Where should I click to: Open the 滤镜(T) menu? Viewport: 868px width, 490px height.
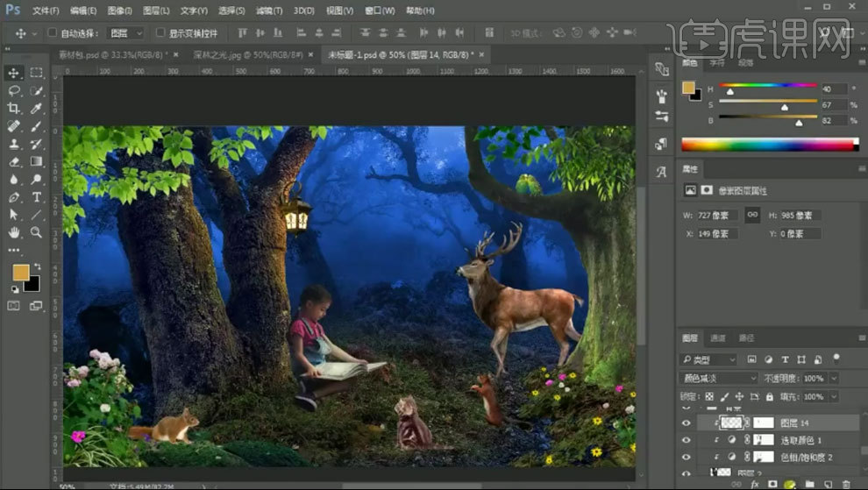pyautogui.click(x=269, y=11)
